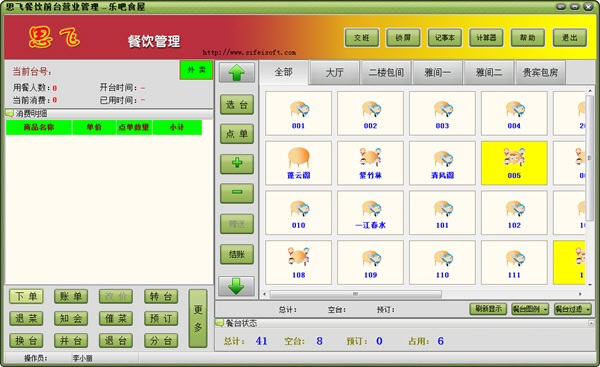This screenshot has height=367, width=600.
Task: Click the 换台 button
Action: [26, 341]
